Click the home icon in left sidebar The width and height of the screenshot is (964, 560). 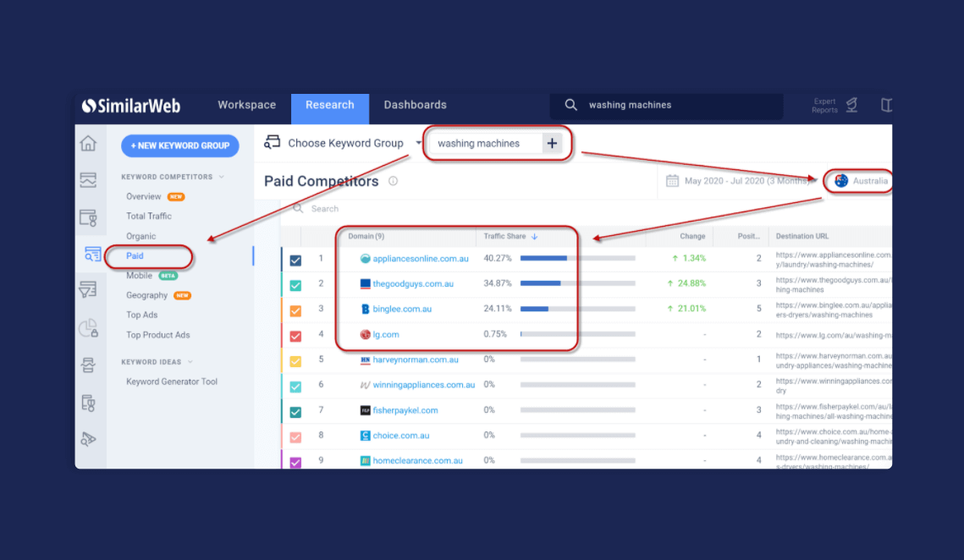(x=89, y=144)
